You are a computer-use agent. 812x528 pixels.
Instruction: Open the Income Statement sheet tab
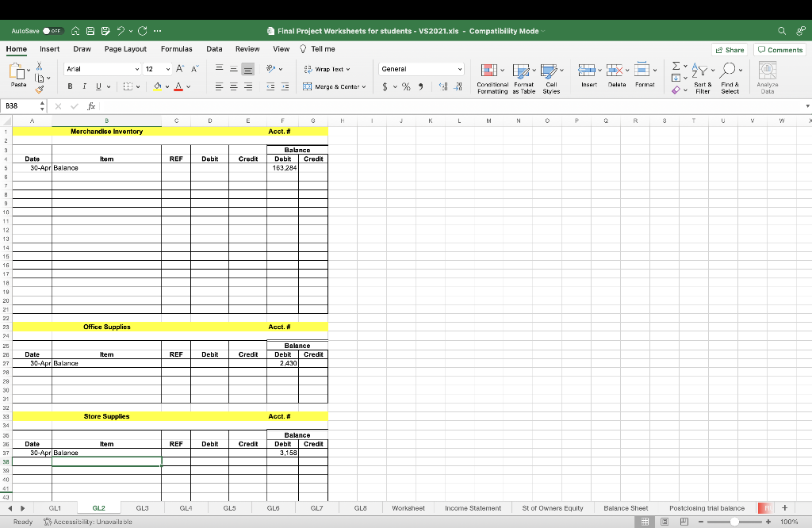[x=473, y=508]
